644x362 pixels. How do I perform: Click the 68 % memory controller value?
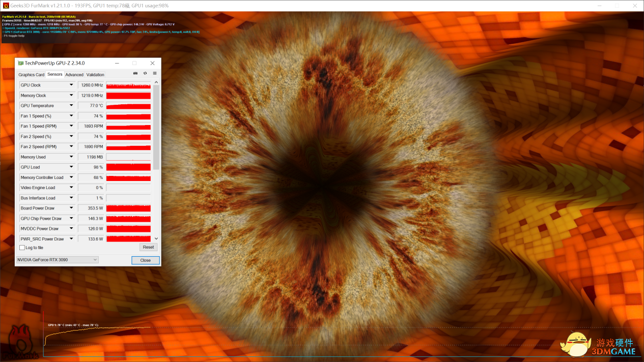(91, 177)
